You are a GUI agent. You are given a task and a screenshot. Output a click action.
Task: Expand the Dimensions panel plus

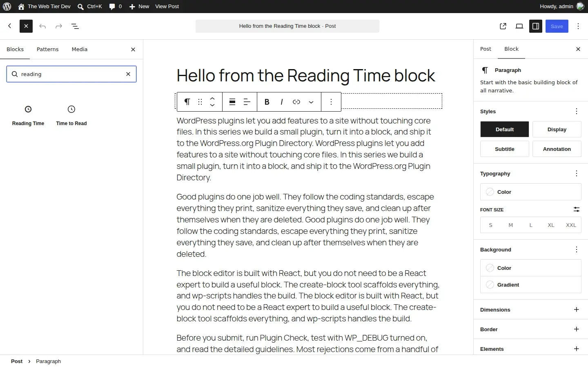click(577, 310)
